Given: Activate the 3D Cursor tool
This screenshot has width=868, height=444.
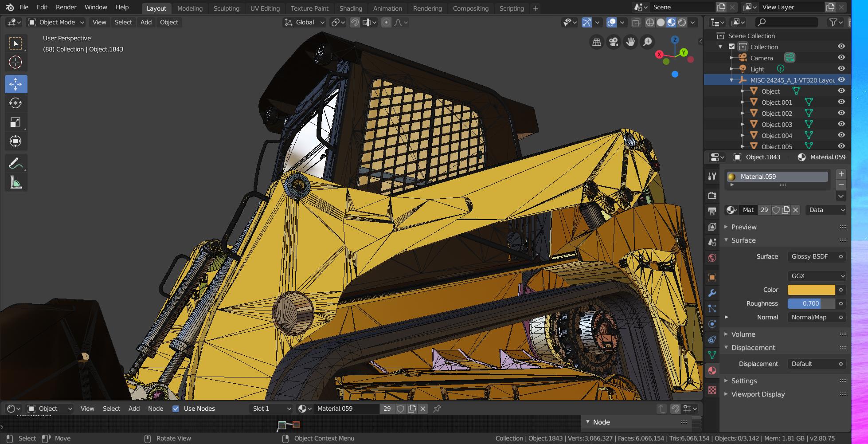Looking at the screenshot, I should pyautogui.click(x=16, y=63).
